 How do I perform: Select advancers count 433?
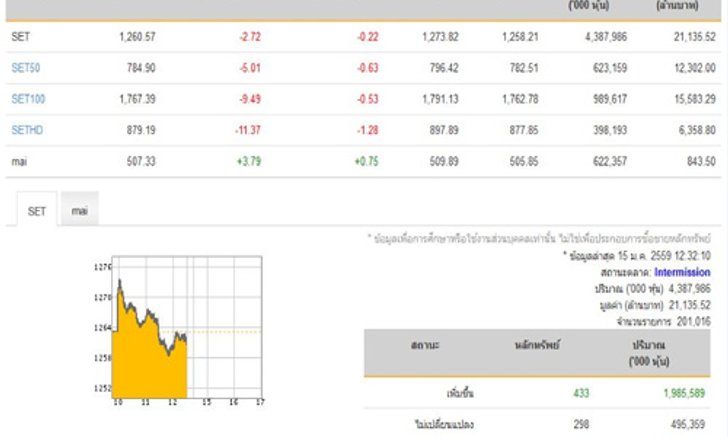(581, 393)
